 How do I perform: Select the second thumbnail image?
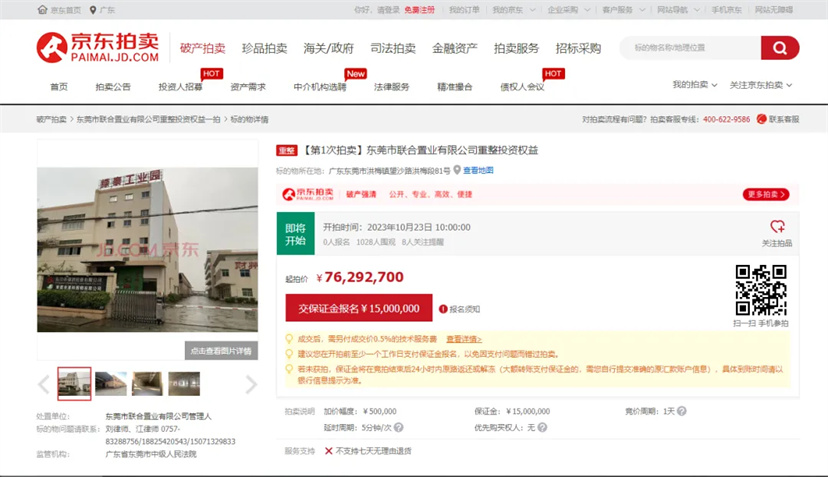click(x=111, y=384)
